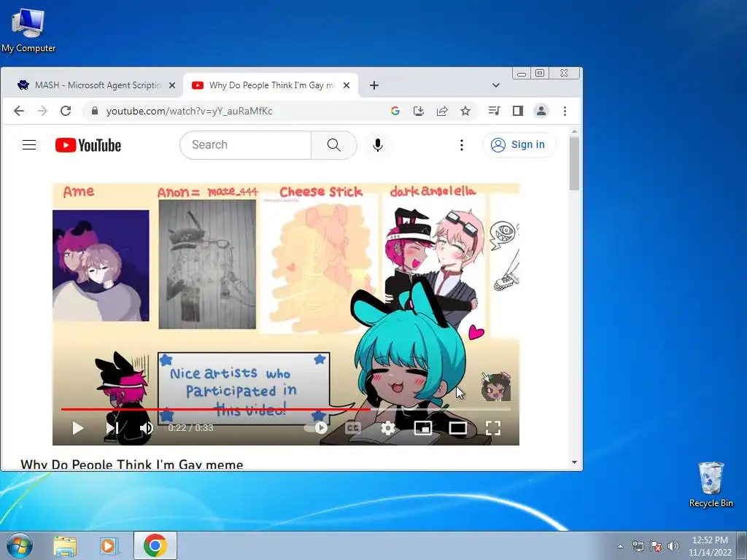Viewport: 747px width, 560px height.
Task: Click the page scroll up arrow
Action: point(574,131)
